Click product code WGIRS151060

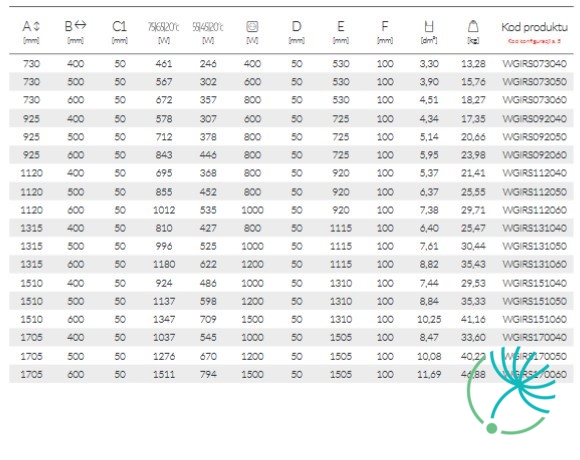coord(535,319)
